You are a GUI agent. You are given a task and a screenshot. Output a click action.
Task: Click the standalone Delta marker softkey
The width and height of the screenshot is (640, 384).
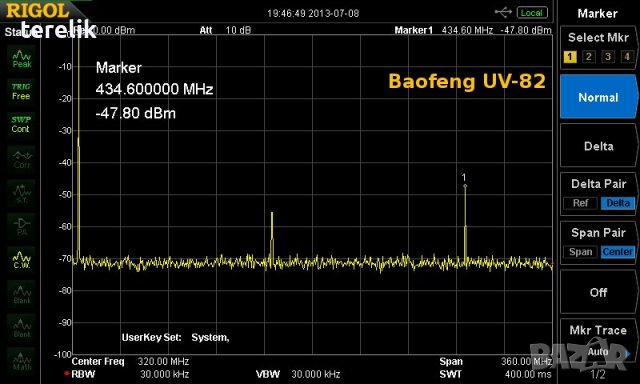[598, 146]
